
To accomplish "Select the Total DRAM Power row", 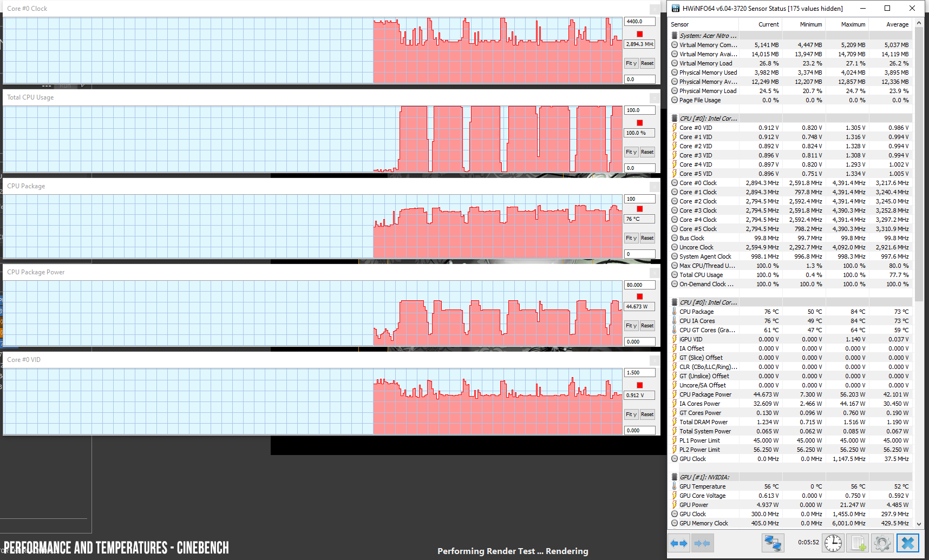I will pyautogui.click(x=791, y=422).
